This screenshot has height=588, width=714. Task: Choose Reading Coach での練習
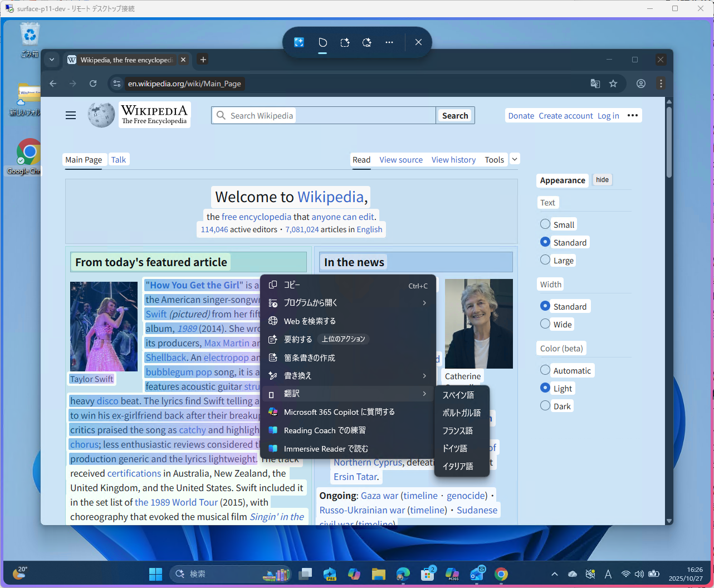348,430
